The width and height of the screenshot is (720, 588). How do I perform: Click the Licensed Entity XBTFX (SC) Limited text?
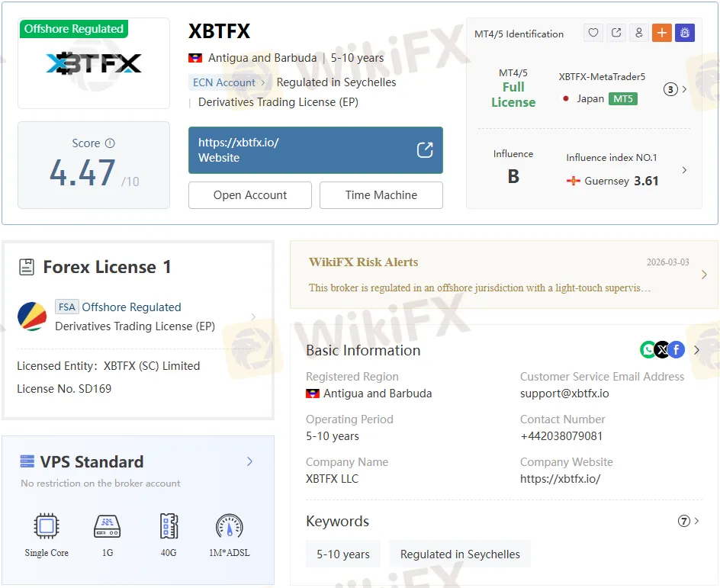click(x=108, y=366)
